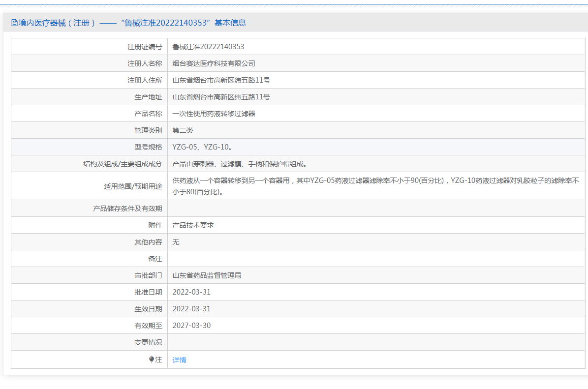Click approval department 山东省药品监督管理局

click(x=207, y=275)
